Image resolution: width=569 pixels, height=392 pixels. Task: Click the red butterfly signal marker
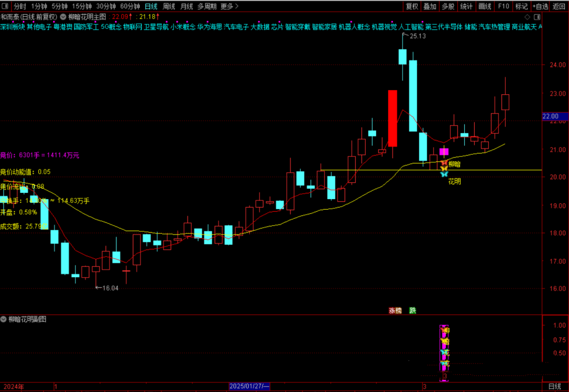[444, 163]
